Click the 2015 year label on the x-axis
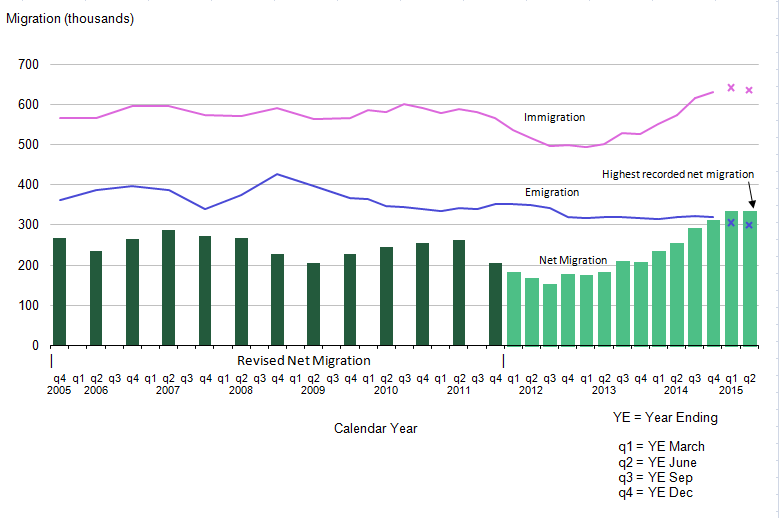Viewport: 779px width, 520px height. click(731, 390)
